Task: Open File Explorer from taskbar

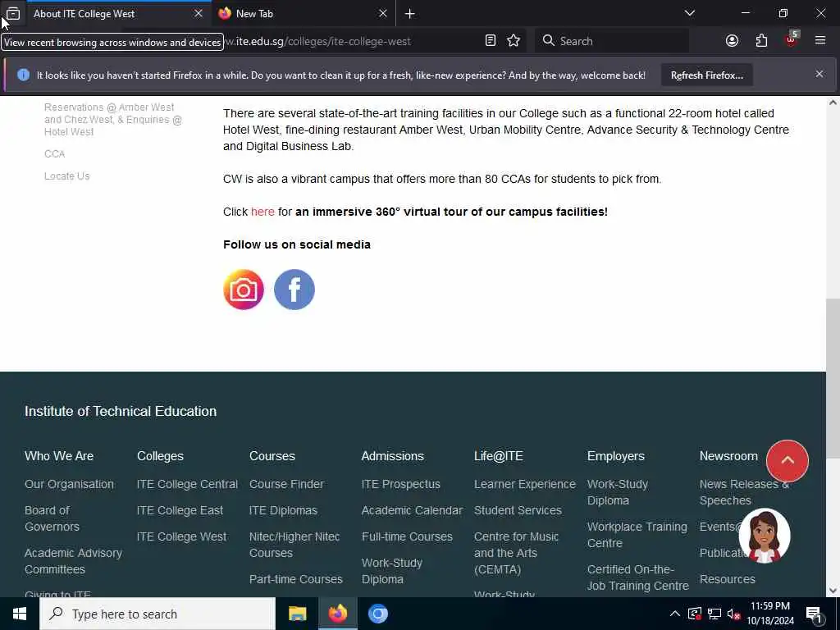Action: tap(297, 614)
